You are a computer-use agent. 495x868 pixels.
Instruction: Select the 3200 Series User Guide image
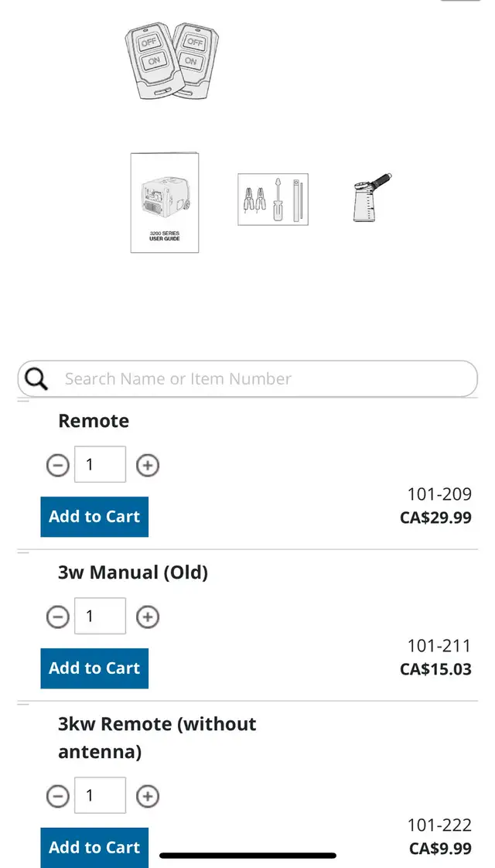[x=165, y=203]
